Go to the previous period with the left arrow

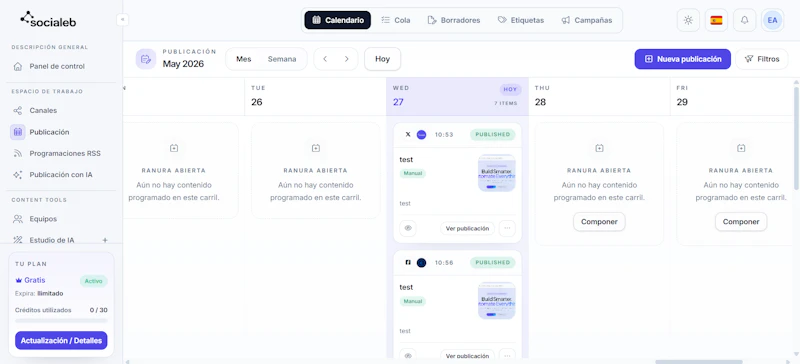tap(325, 59)
